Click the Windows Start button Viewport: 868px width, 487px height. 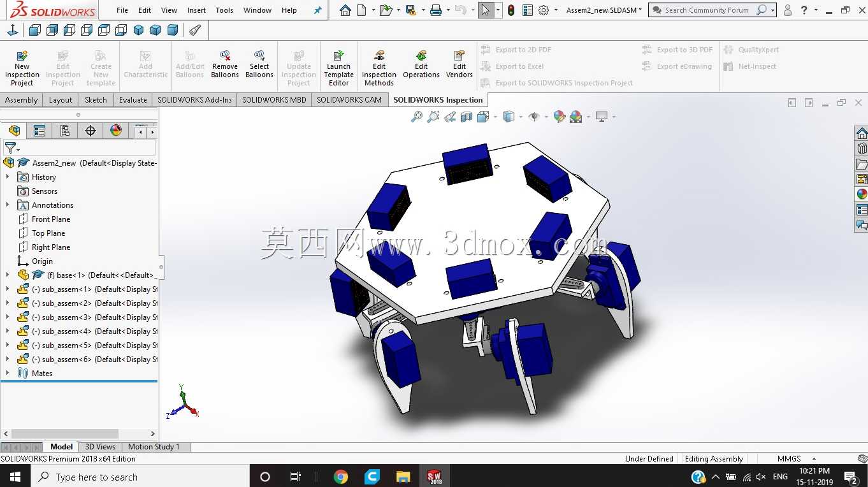tap(15, 477)
